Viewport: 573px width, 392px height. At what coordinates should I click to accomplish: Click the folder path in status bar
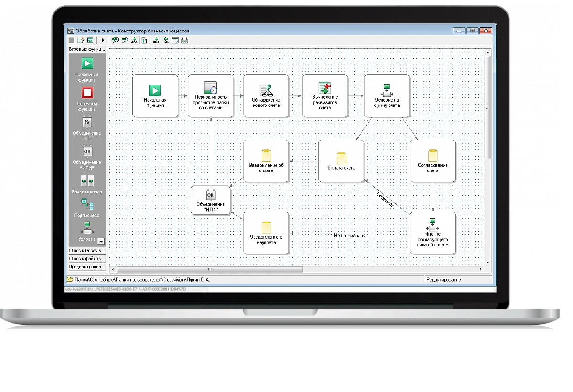(142, 279)
